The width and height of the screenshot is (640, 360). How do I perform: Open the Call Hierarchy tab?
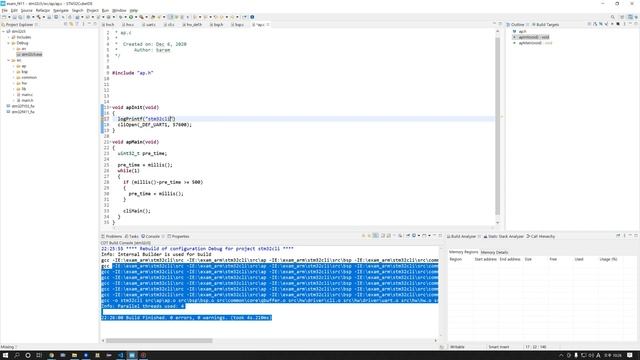click(541, 236)
